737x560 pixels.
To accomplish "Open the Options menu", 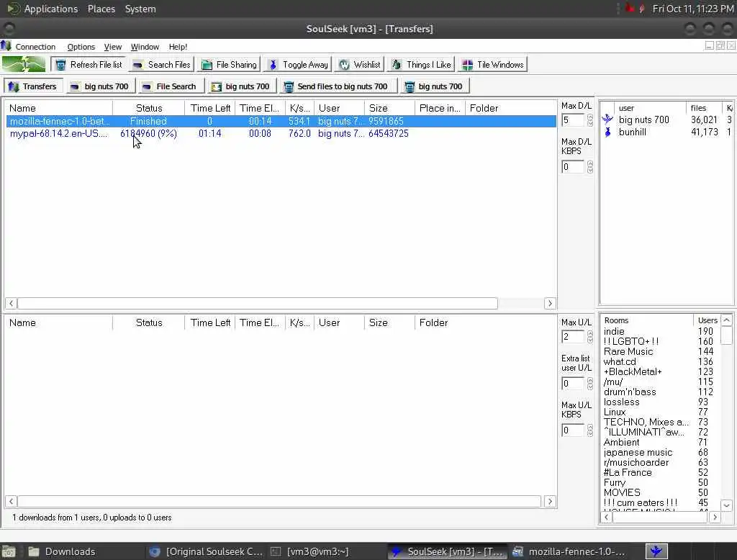I will pyautogui.click(x=81, y=47).
